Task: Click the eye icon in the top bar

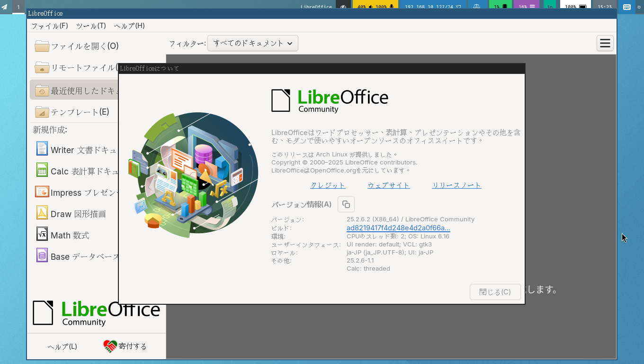Action: pos(344,7)
